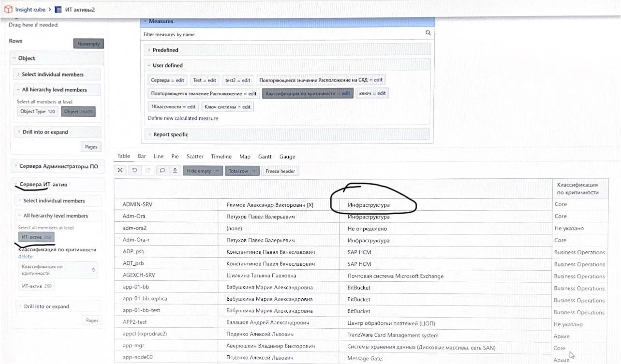Click the Define new calculated measure link

point(183,118)
